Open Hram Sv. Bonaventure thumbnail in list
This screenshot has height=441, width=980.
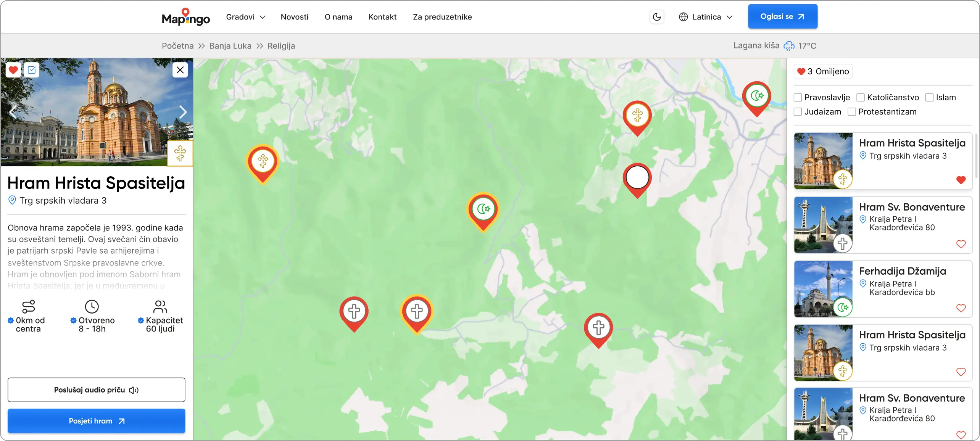[x=823, y=225]
